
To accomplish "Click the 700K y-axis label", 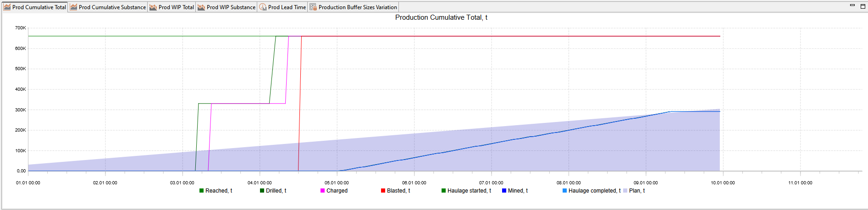I will tap(21, 28).
